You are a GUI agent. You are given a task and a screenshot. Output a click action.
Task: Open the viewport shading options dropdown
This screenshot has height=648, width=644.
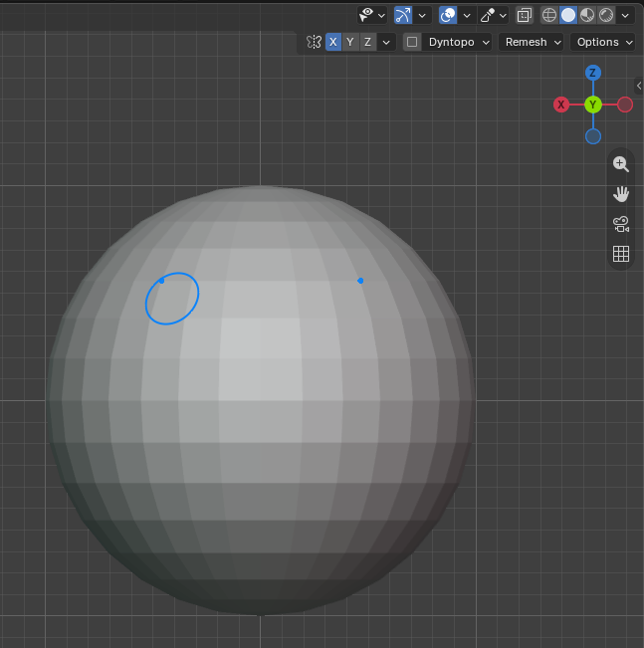coord(625,16)
